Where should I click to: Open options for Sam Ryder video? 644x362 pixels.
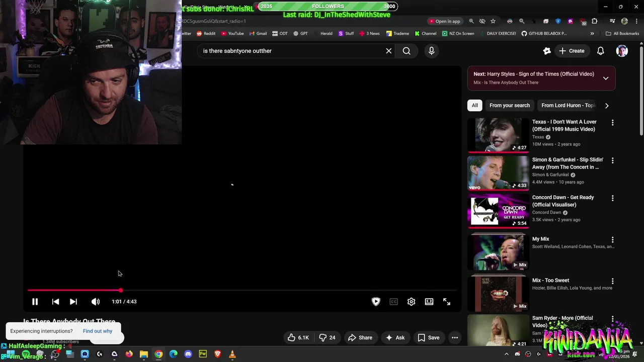(612, 319)
